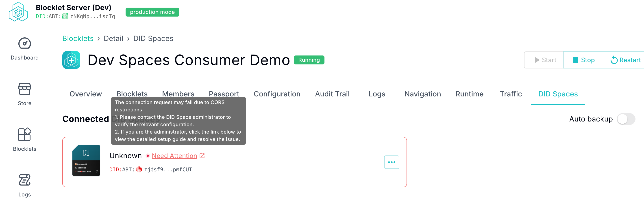Screen dimensions: 644x200
Task: Go to Blocklets in the breadcrumb
Action: pos(78,39)
